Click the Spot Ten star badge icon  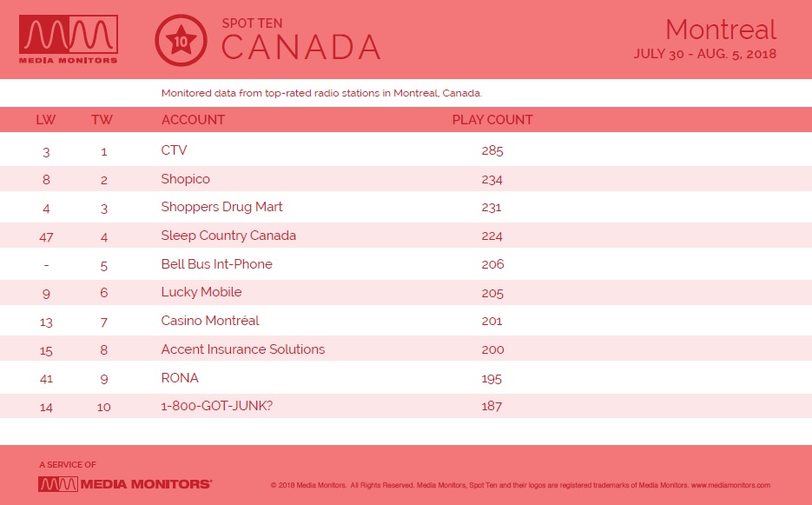pos(181,41)
